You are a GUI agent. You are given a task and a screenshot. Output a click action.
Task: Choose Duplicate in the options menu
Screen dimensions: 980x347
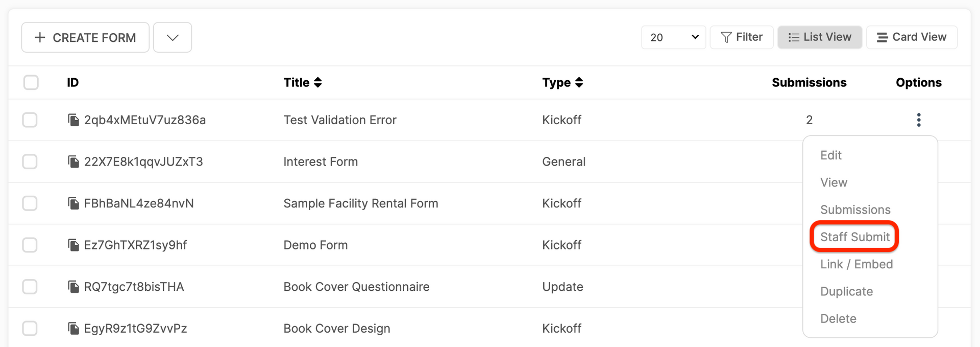coord(846,291)
